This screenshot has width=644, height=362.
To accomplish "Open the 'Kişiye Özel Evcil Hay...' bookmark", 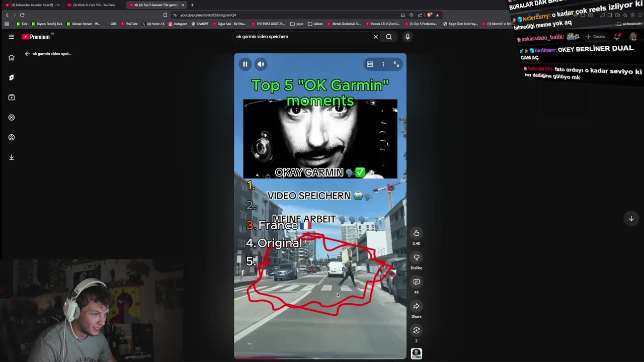I will (x=460, y=24).
